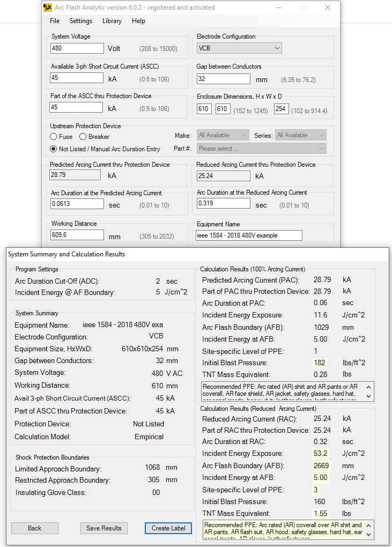This screenshot has width=392, height=547.
Task: Open the Part # dropdown
Action: (261, 149)
